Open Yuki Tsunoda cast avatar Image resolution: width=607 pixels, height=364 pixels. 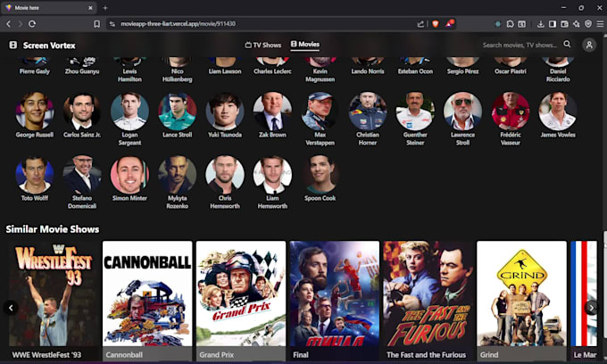pyautogui.click(x=225, y=111)
